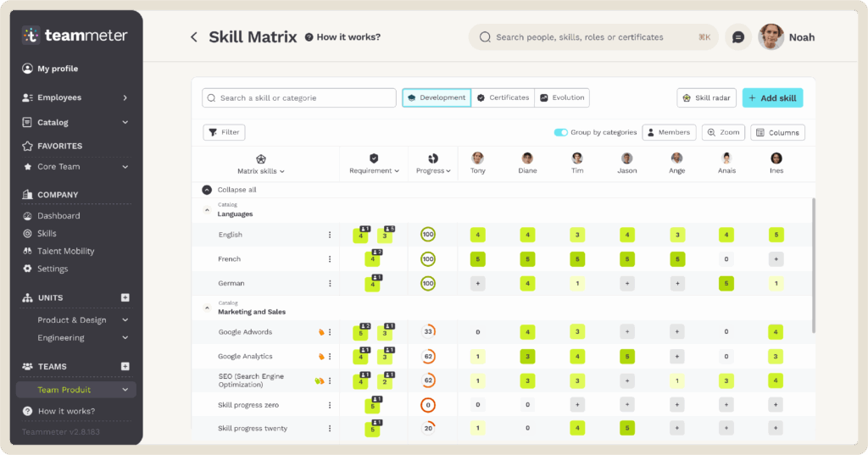Click the back arrow next to Skill Matrix
This screenshot has height=455, width=868.
coord(193,37)
